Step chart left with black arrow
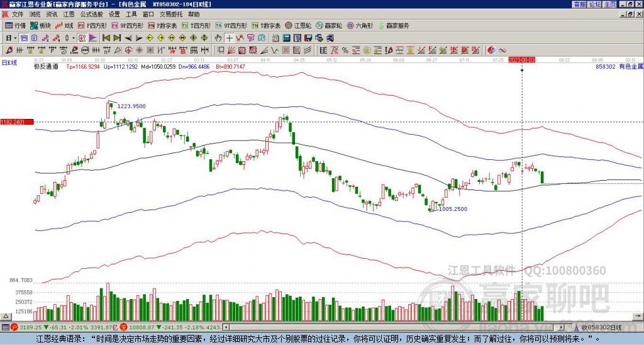Image resolution: width=644 pixels, height=345 pixels. (x=128, y=38)
